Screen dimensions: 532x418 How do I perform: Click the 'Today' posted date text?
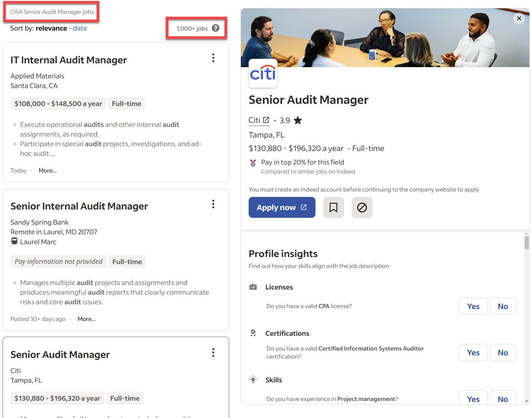point(18,171)
